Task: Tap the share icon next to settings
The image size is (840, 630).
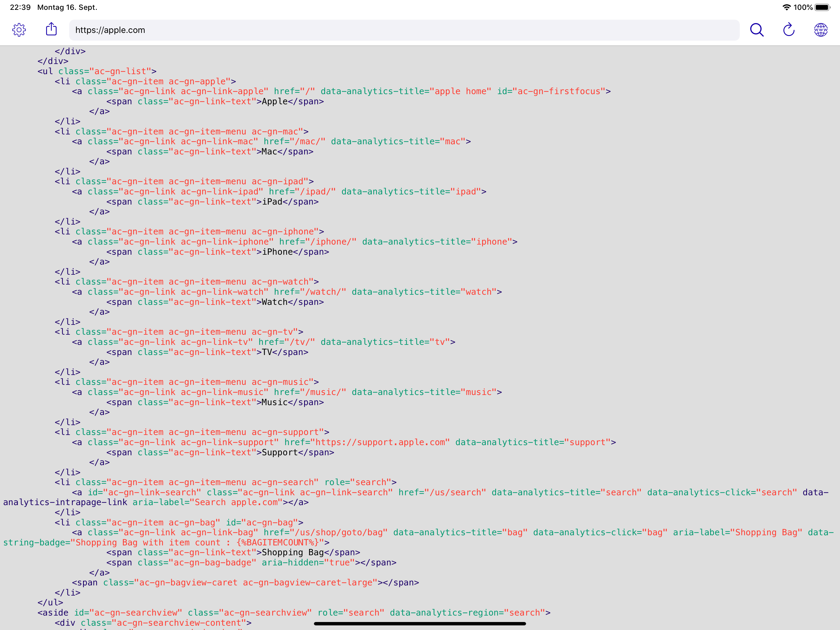Action: click(51, 30)
